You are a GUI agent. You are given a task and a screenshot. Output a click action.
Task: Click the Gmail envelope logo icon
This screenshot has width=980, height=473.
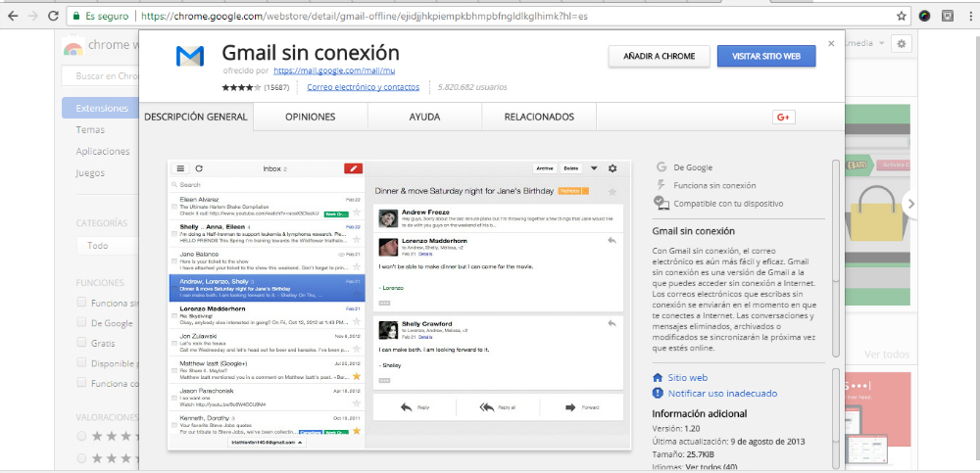pyautogui.click(x=190, y=57)
